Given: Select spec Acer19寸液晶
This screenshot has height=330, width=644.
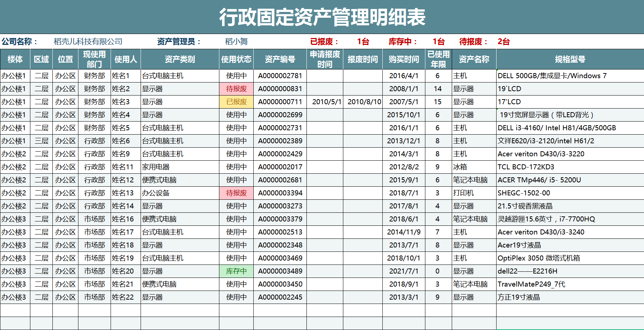Looking at the screenshot, I should (x=519, y=245).
